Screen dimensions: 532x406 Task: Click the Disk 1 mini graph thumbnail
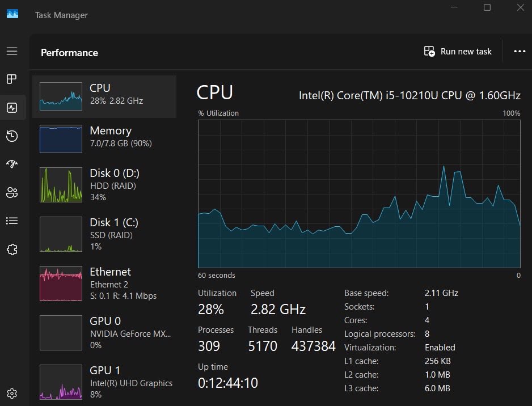[x=61, y=234]
